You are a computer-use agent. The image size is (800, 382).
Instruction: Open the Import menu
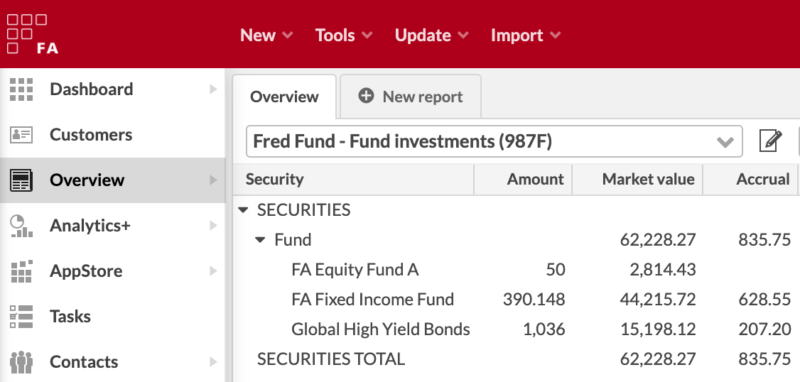pos(526,35)
